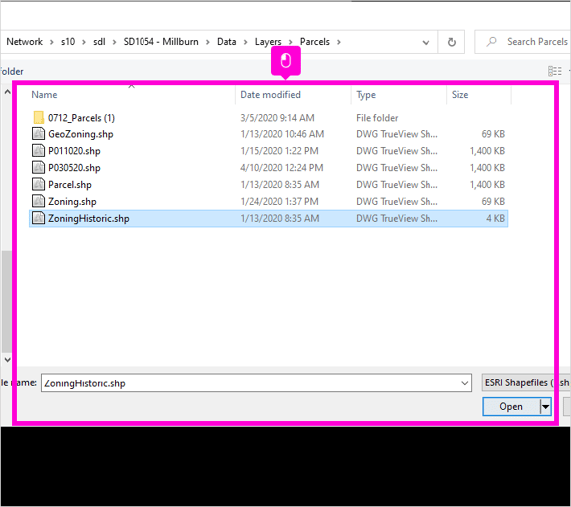Click the refresh icon beside address bar
The image size is (571, 507).
click(452, 42)
